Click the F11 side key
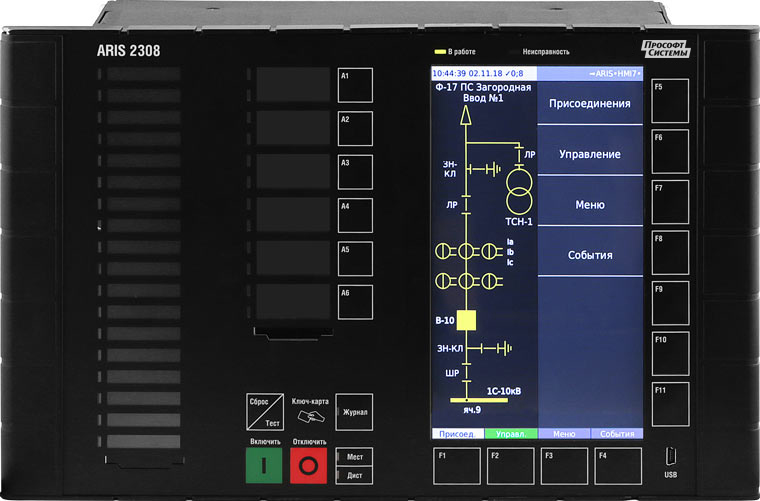The width and height of the screenshot is (760, 501). pos(670,404)
